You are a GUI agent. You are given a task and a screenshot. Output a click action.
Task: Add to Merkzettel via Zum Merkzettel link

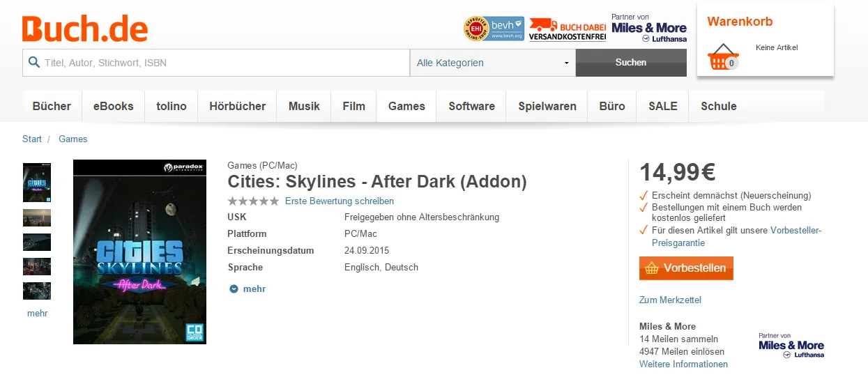(x=670, y=300)
